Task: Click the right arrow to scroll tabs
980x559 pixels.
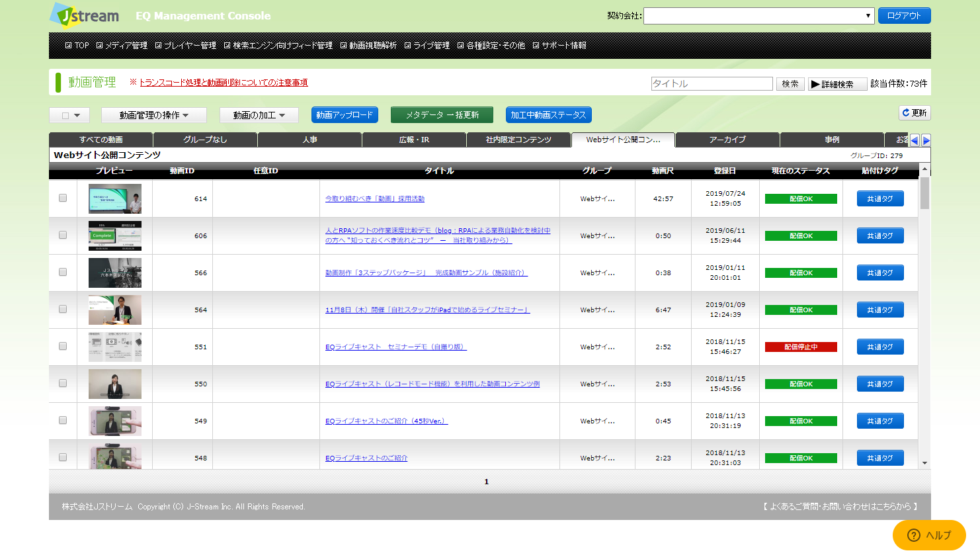Action: click(x=925, y=140)
